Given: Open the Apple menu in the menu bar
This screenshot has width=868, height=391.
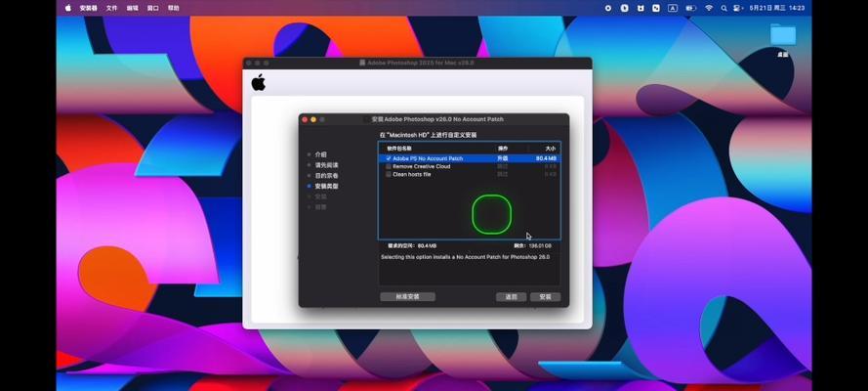Looking at the screenshot, I should click(x=68, y=8).
